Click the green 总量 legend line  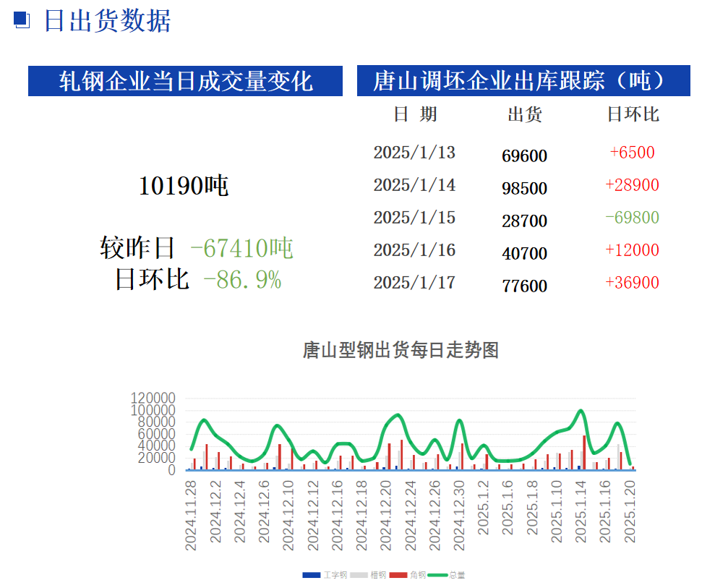tap(437, 575)
